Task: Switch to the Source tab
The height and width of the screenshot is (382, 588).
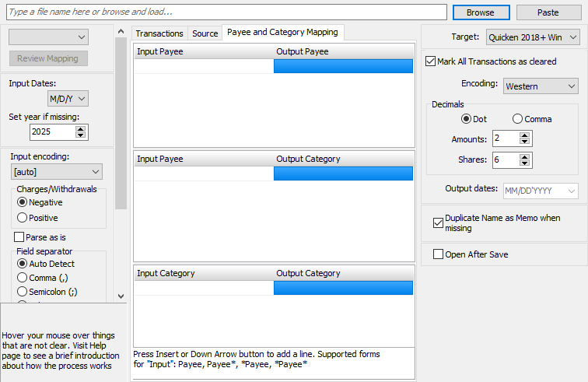Action: 205,33
